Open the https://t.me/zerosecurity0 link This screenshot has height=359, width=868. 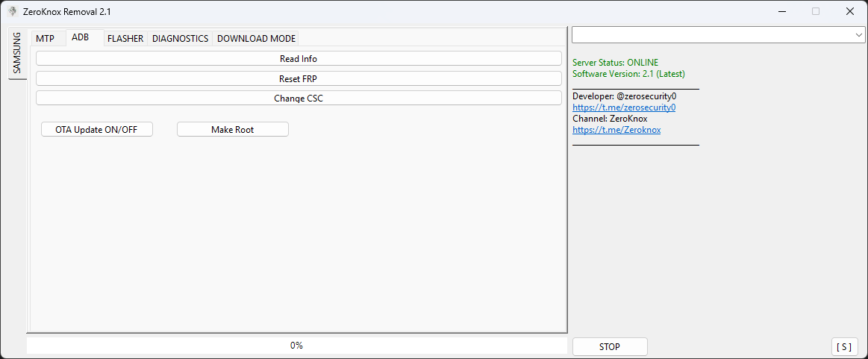pos(624,108)
